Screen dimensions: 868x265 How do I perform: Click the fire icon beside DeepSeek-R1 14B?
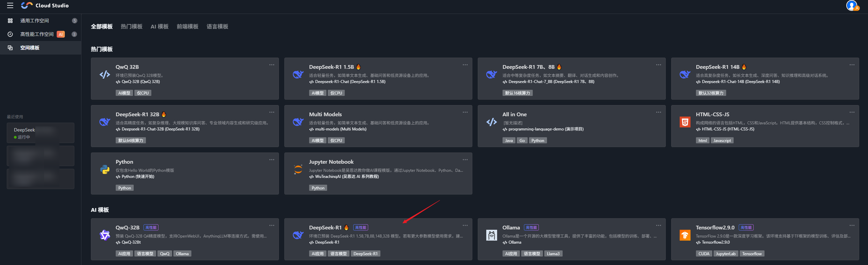744,67
